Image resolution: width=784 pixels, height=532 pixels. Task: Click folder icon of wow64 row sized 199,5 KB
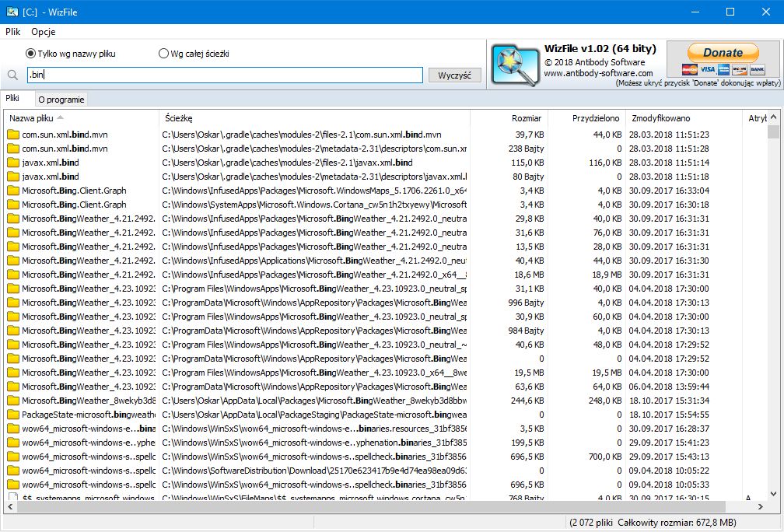(13, 443)
